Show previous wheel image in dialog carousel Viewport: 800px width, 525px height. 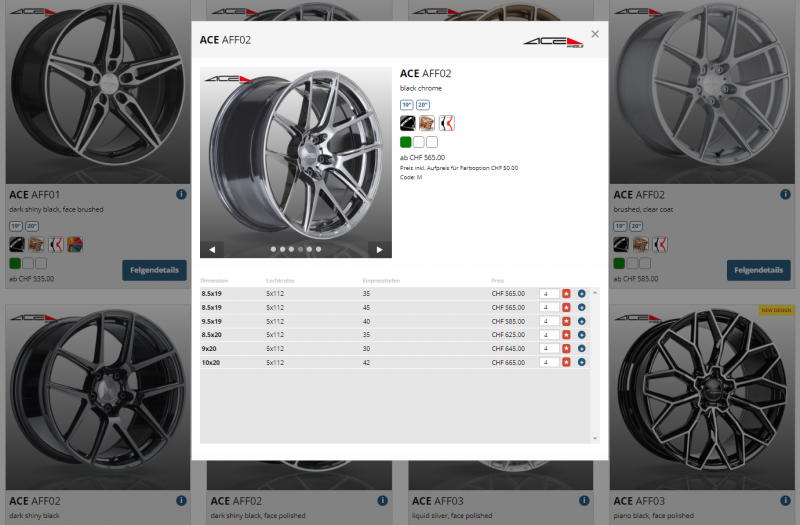click(212, 249)
